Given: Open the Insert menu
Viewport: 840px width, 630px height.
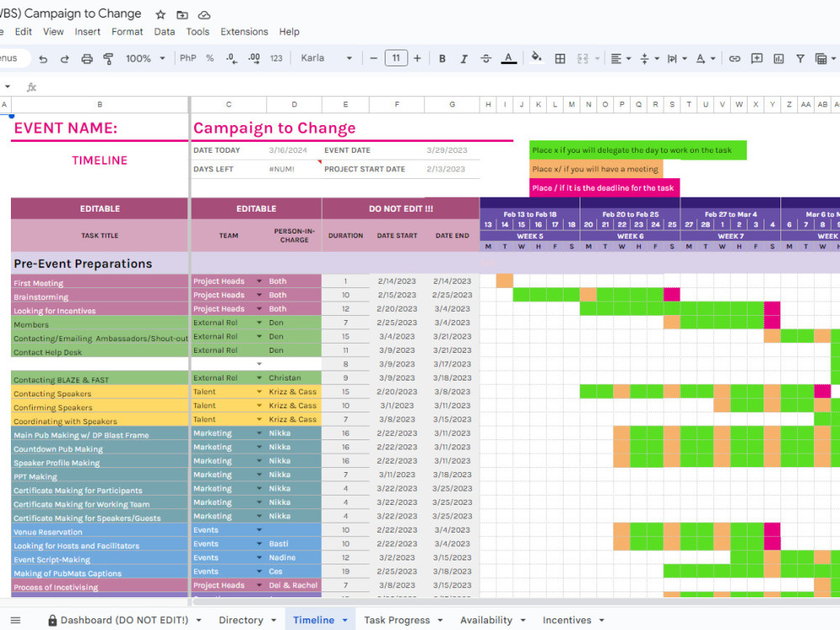Looking at the screenshot, I should [x=87, y=32].
